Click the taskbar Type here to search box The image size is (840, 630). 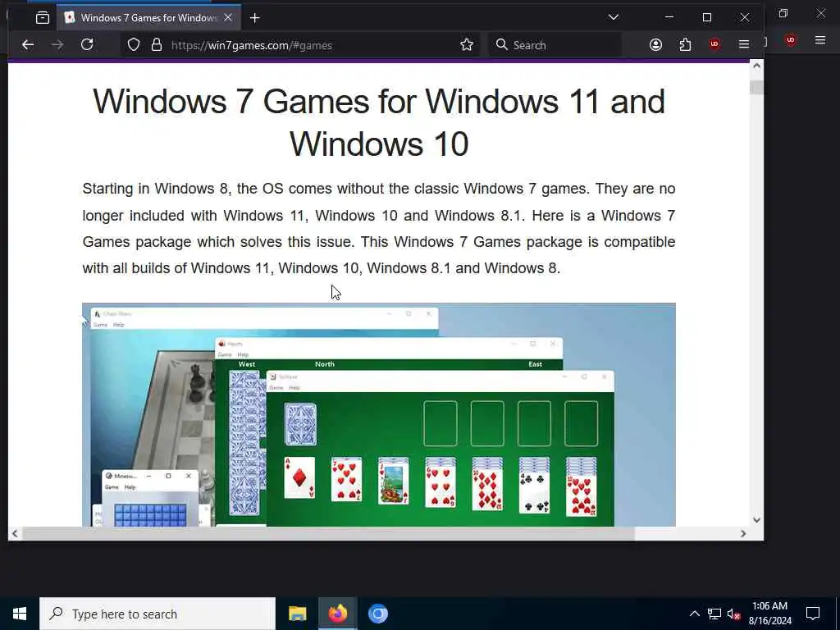(158, 614)
